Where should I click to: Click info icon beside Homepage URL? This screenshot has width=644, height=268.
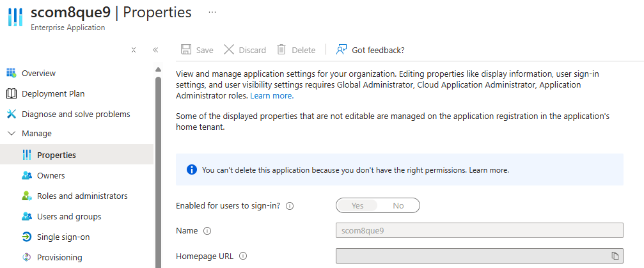[243, 256]
